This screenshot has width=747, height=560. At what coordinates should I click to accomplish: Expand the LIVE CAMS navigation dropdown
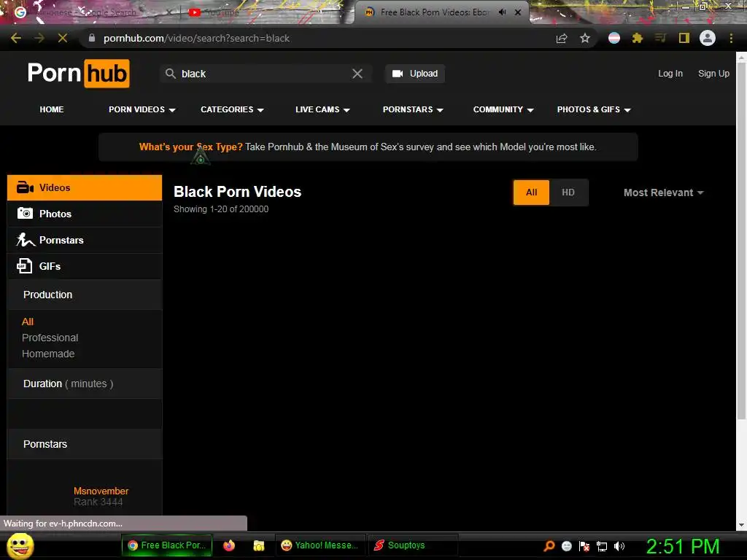[322, 109]
